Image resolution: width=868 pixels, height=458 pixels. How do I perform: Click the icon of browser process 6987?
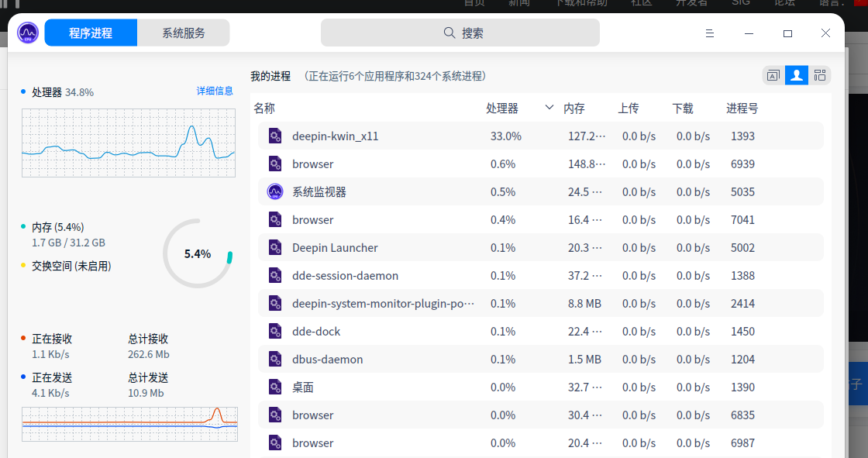pyautogui.click(x=275, y=443)
